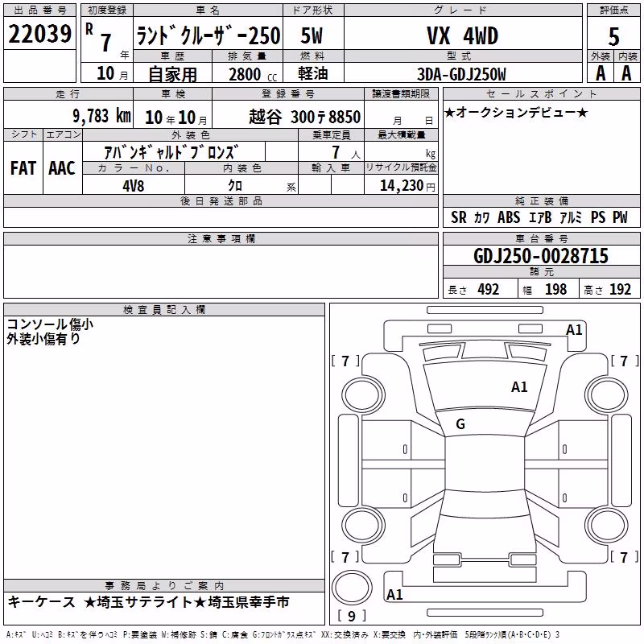This screenshot has height=644, width=644.
Task: Click sales point ★オークションデビュー★
Action: pyautogui.click(x=516, y=112)
